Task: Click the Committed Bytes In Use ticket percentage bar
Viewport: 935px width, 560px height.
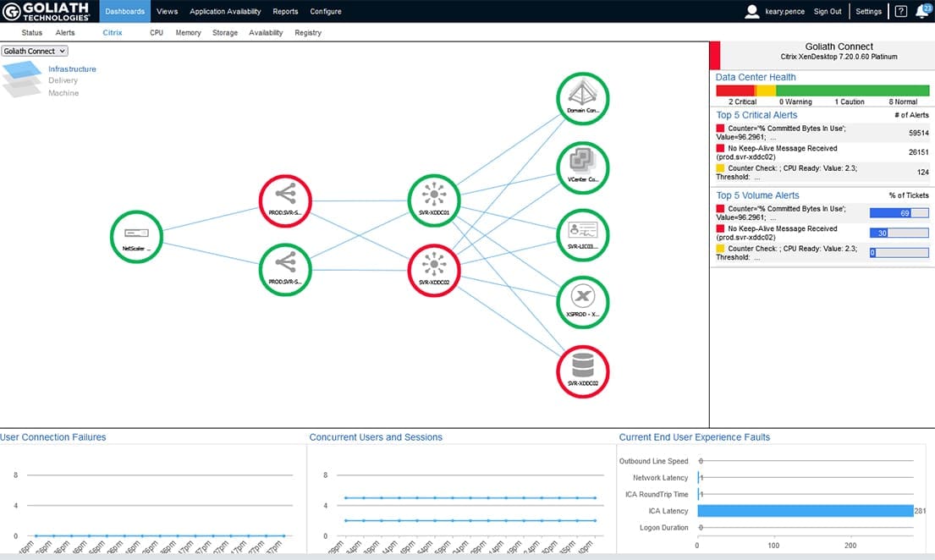Action: pos(899,212)
